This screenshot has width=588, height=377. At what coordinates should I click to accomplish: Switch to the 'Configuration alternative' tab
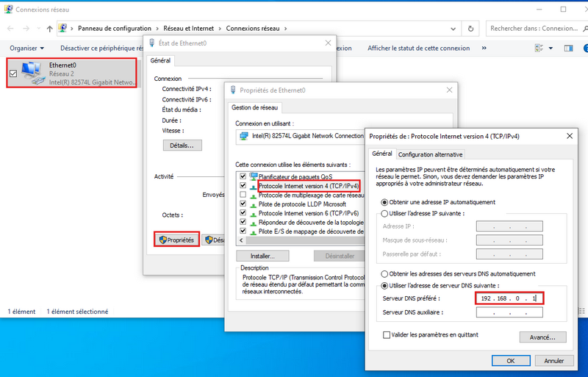click(x=430, y=154)
